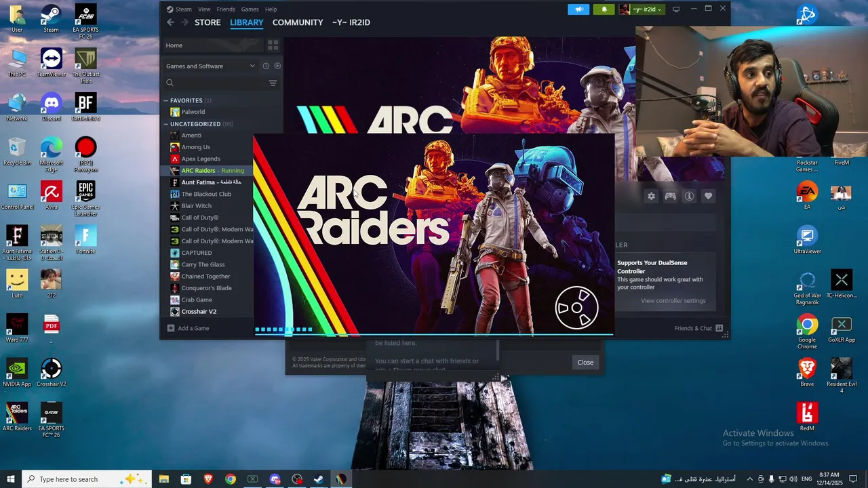868x488 pixels.
Task: Select Resident Evil 4 desktop icon
Action: (x=842, y=375)
